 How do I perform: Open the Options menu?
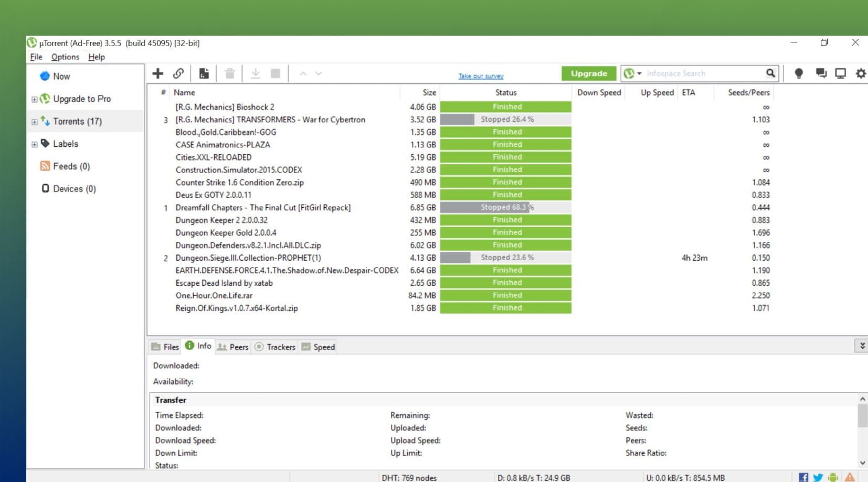[x=65, y=57]
